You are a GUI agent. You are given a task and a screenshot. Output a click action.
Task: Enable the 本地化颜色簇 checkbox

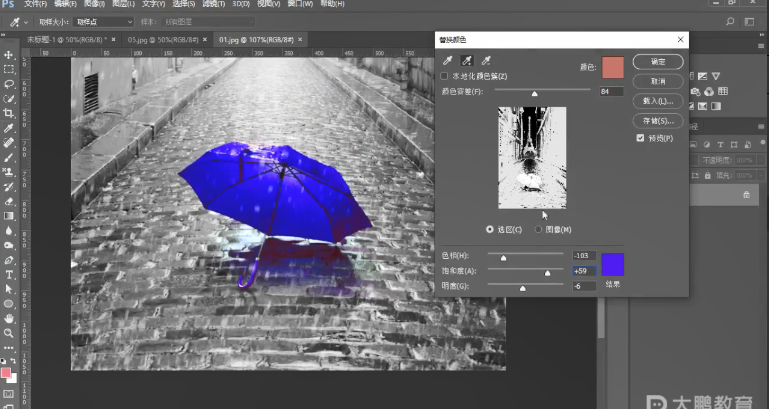pos(446,76)
